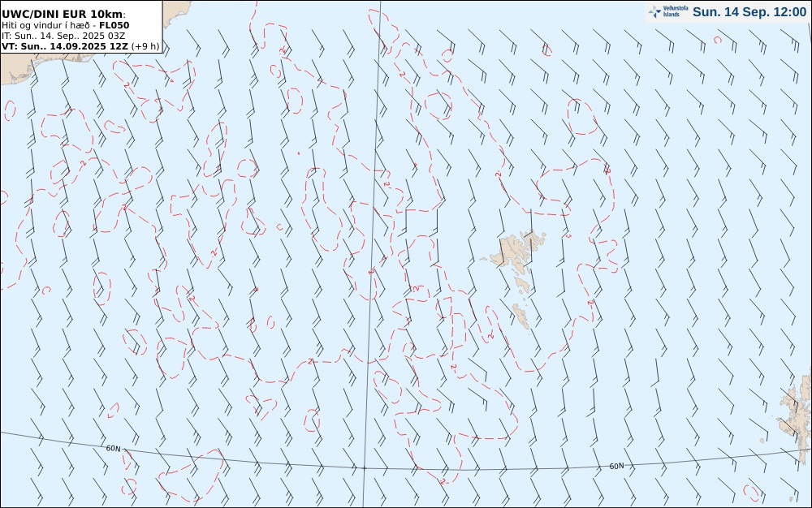
Task: Click the 'IT: Sun.. 14. Sep.. 2025 03Z' line
Action: click(63, 36)
